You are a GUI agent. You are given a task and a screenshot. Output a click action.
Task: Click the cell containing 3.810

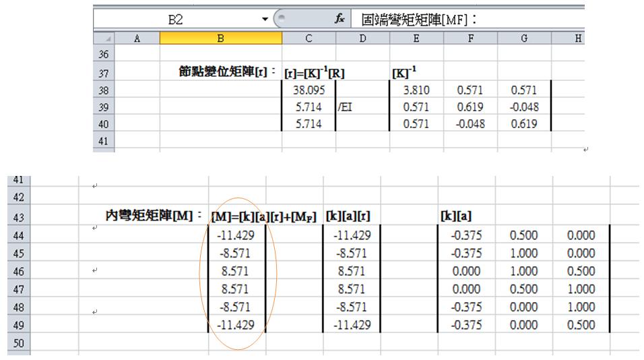(x=416, y=90)
